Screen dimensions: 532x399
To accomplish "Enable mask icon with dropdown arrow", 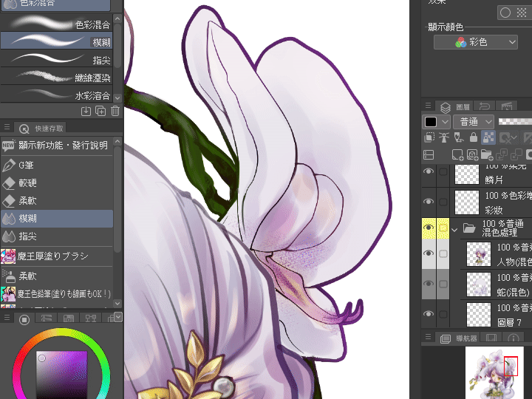I will pyautogui.click(x=508, y=137).
